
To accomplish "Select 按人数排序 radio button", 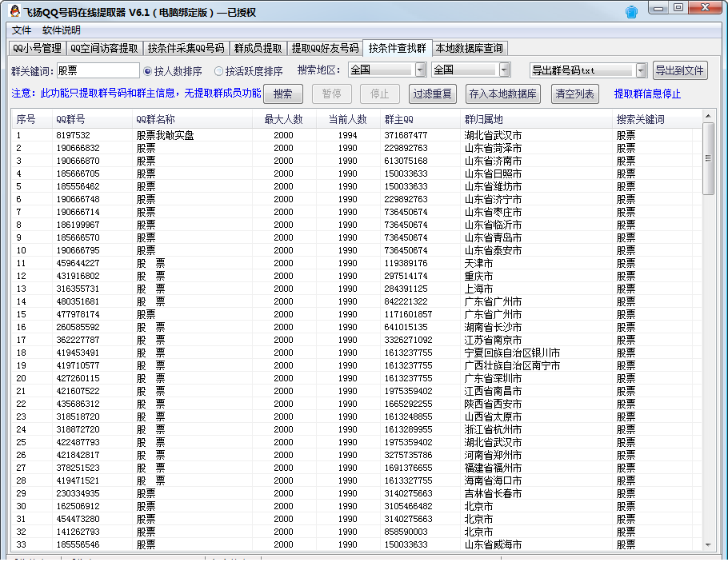I will click(148, 71).
